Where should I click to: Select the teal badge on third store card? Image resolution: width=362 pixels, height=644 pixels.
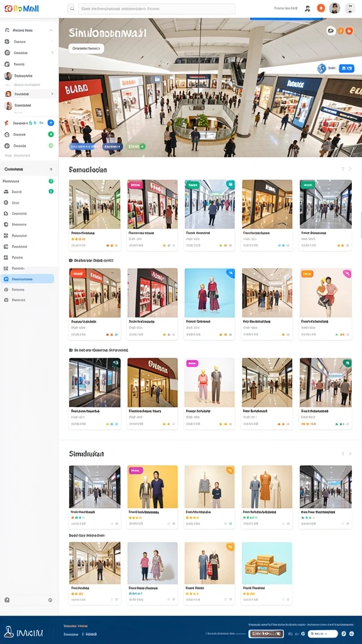click(192, 185)
